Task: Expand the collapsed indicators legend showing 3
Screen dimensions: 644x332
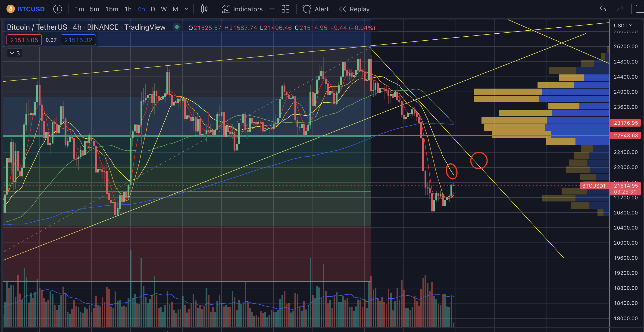Action: coord(15,53)
